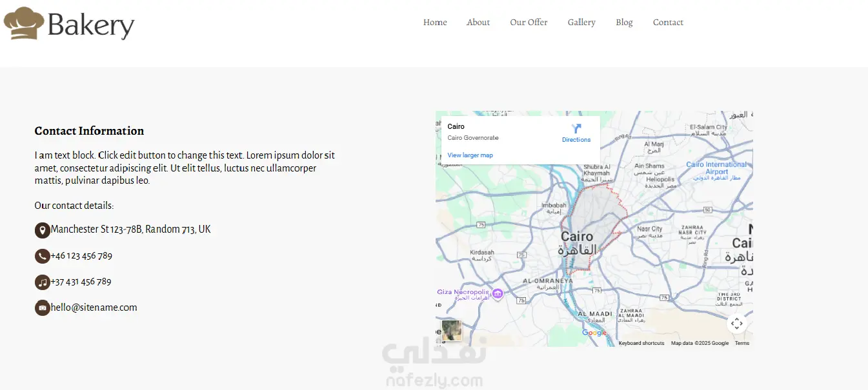Click the Bakery site title text
The image size is (868, 390).
[91, 25]
